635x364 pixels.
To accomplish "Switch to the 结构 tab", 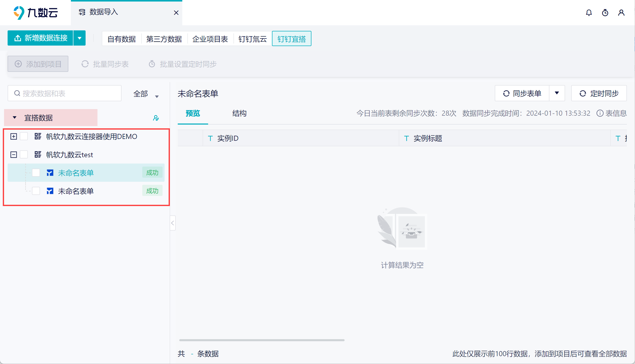I will click(x=239, y=113).
